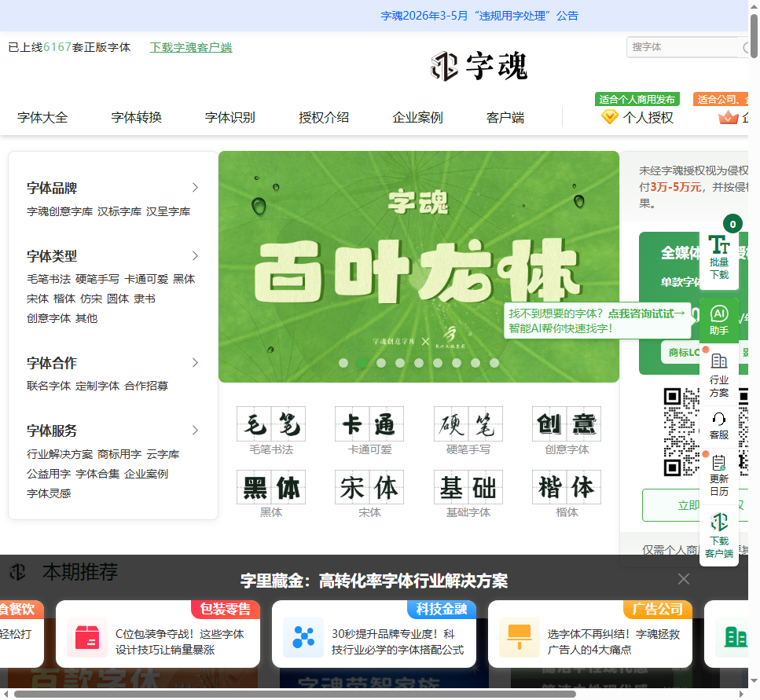Click the 仿宋 font type link
This screenshot has height=700, width=760.
(x=91, y=299)
